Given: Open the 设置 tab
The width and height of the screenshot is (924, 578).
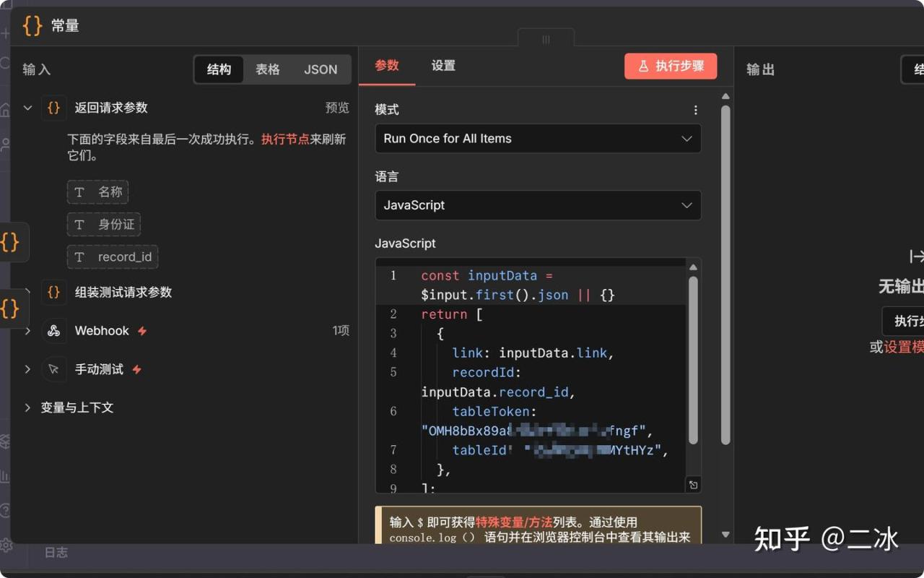Looking at the screenshot, I should click(443, 66).
